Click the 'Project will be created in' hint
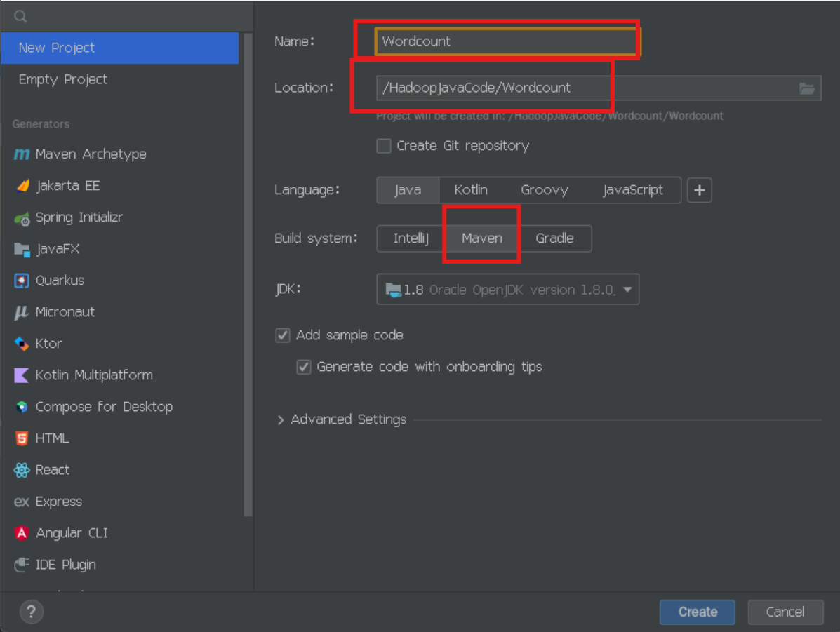 click(549, 116)
